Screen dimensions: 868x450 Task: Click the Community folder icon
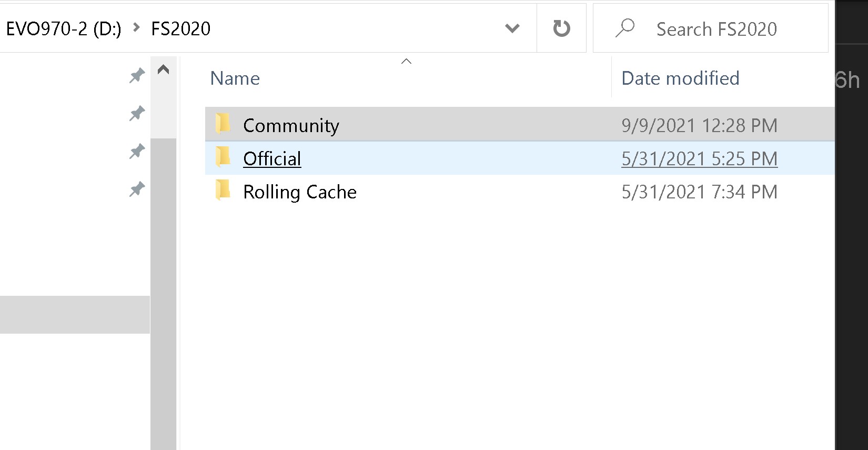(x=223, y=124)
